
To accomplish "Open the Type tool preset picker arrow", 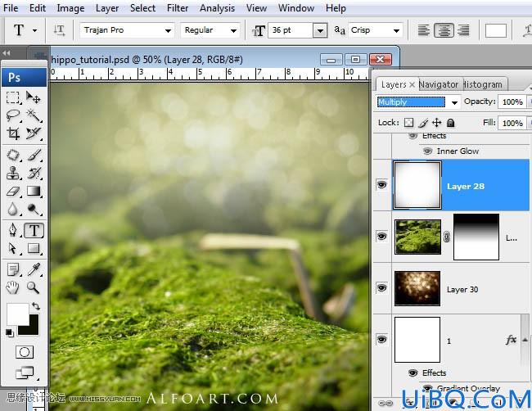I will tap(34, 30).
